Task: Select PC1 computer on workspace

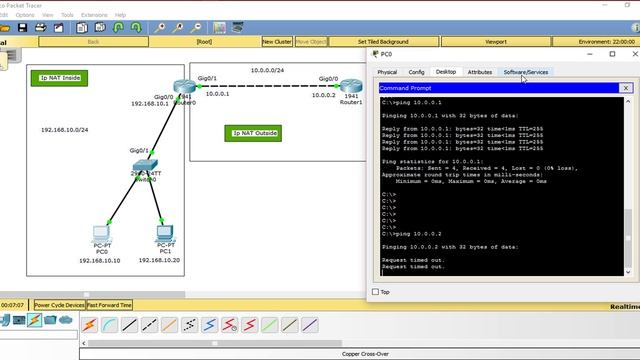Action: (165, 233)
